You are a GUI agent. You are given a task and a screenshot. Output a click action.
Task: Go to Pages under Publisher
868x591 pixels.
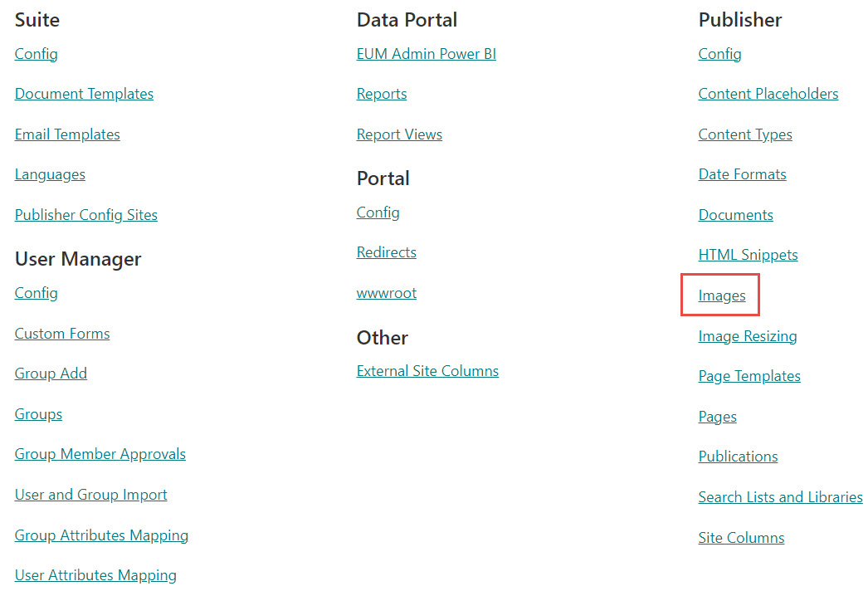(718, 417)
